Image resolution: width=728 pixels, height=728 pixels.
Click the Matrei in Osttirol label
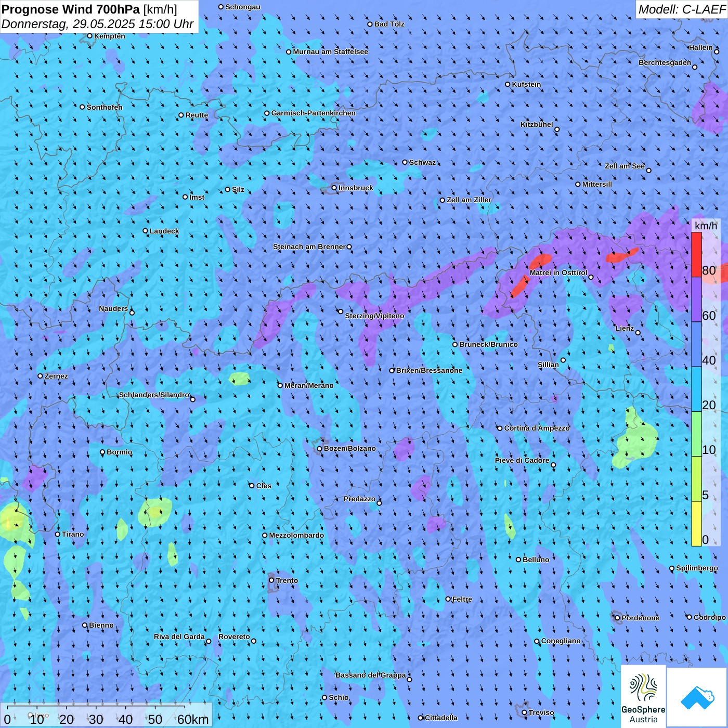click(558, 272)
